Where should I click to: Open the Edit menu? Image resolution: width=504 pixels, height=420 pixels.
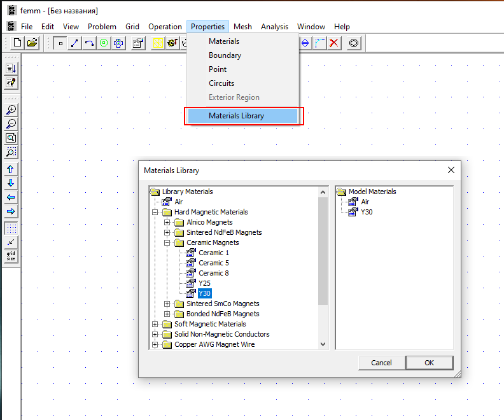(48, 27)
